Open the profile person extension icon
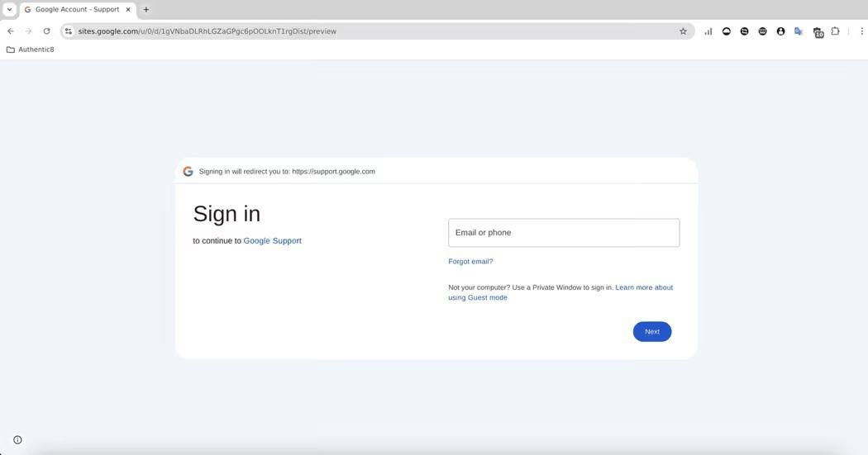868x455 pixels. click(780, 31)
